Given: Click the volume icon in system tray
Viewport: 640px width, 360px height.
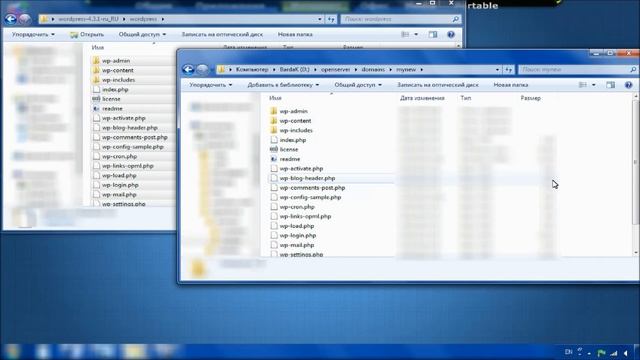Looking at the screenshot, I should (626, 353).
